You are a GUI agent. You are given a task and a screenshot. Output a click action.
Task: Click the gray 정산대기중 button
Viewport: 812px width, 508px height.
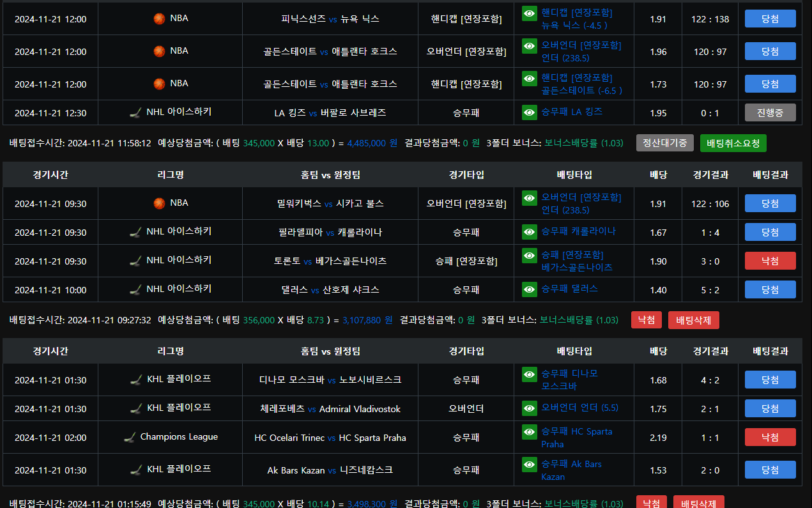pyautogui.click(x=664, y=143)
